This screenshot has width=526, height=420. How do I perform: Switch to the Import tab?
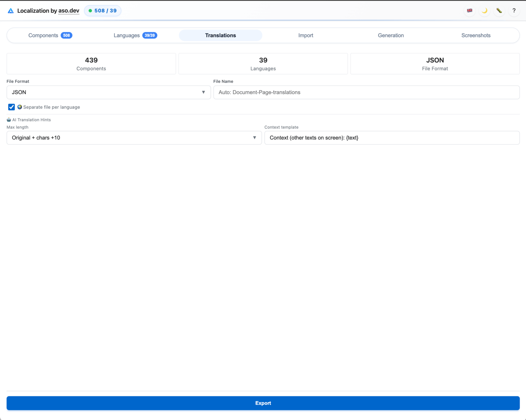tap(305, 35)
